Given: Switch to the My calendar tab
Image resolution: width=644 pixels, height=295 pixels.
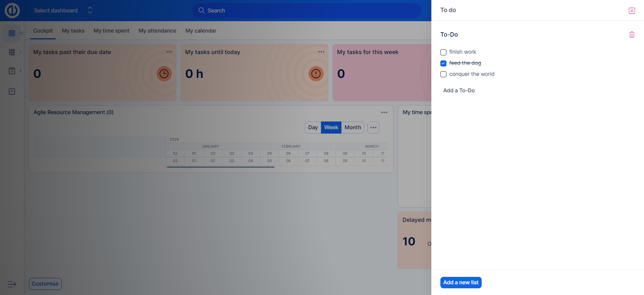Looking at the screenshot, I should (201, 31).
